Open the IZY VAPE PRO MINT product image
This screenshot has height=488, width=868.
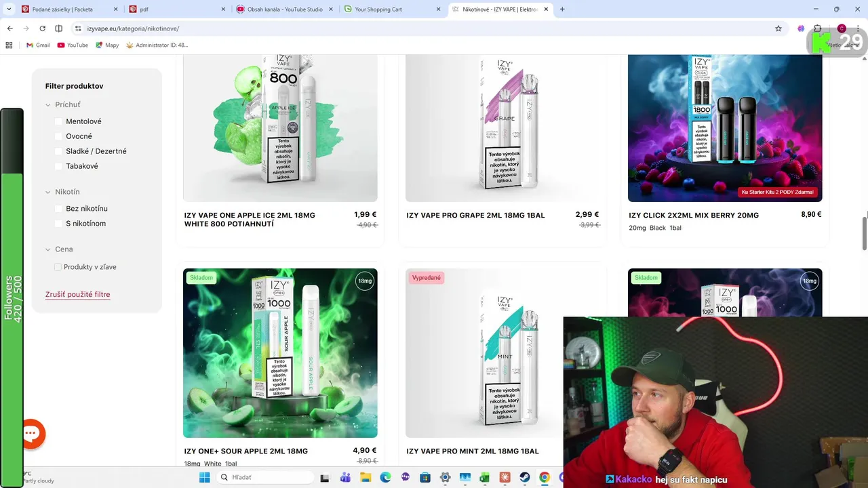484,353
